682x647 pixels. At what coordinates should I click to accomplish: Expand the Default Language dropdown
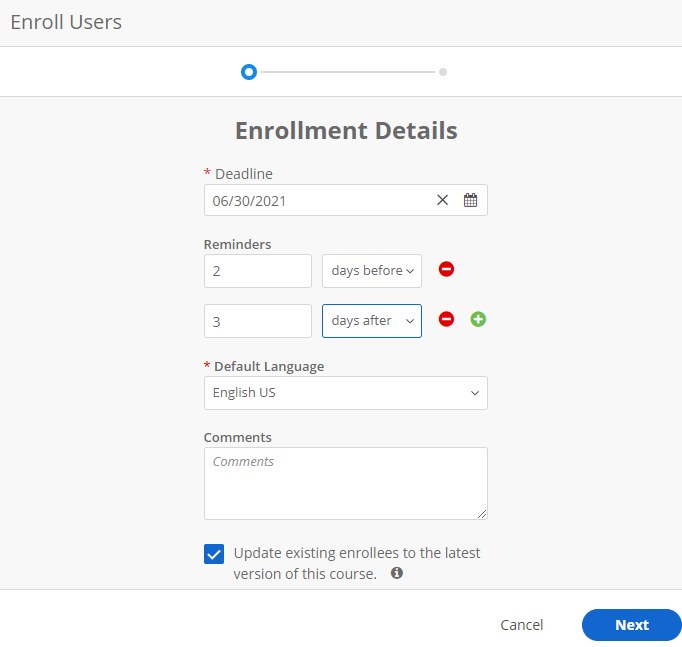(345, 393)
